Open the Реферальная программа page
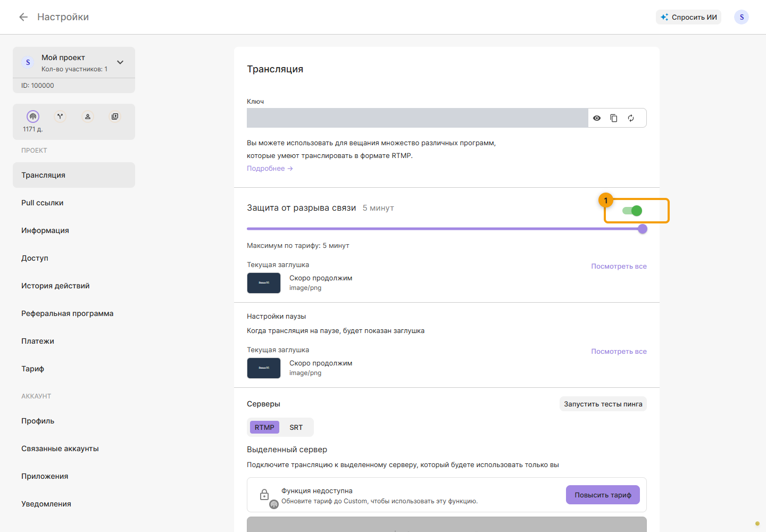 [74, 313]
